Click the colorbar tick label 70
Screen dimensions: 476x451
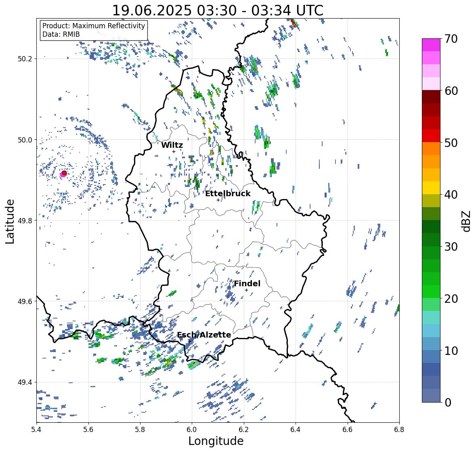(451, 39)
